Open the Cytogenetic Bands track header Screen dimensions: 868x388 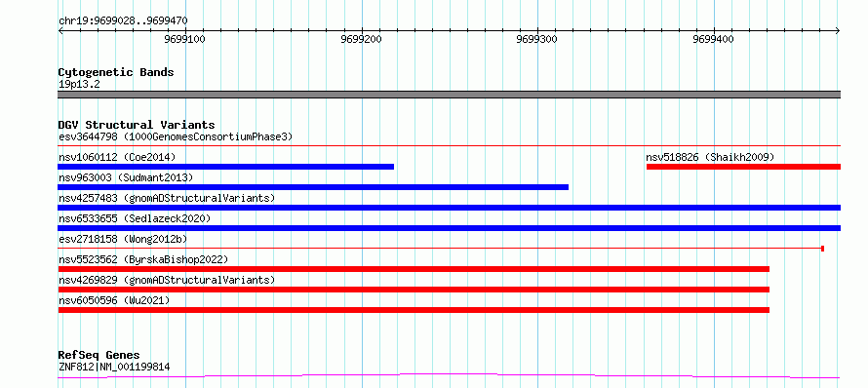click(x=116, y=72)
